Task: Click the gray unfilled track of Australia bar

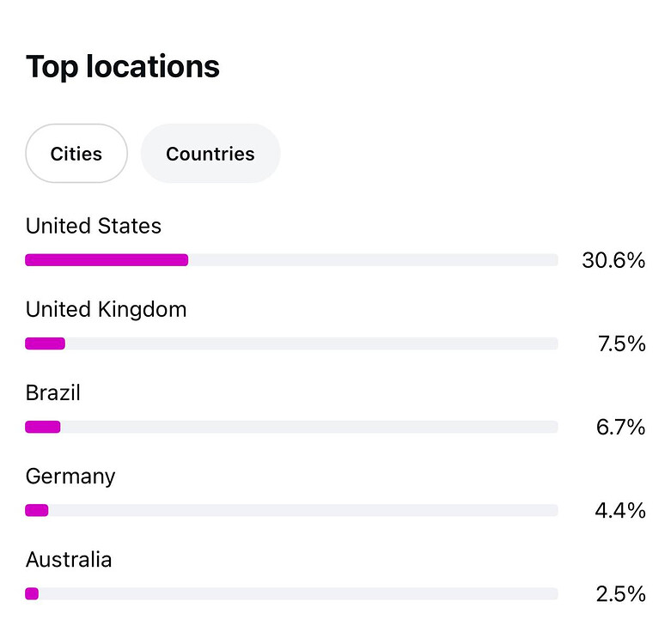Action: pos(298,593)
